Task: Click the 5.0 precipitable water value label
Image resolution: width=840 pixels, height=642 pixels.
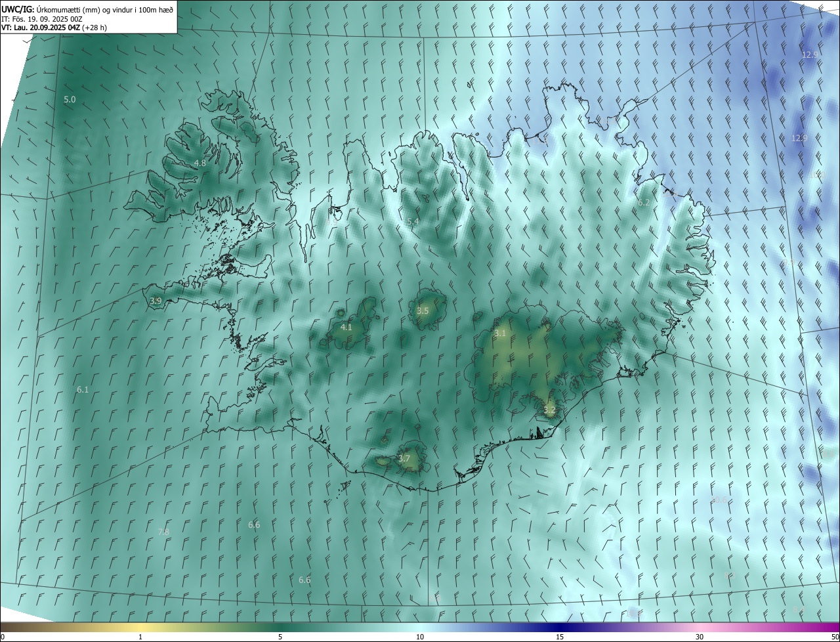Action: 70,100
